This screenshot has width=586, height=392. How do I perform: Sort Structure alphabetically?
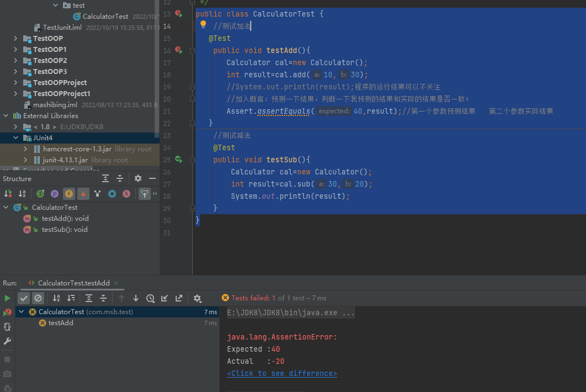coord(23,194)
